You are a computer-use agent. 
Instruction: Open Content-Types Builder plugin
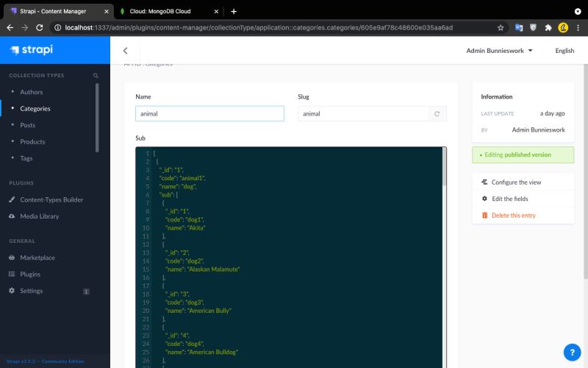51,199
